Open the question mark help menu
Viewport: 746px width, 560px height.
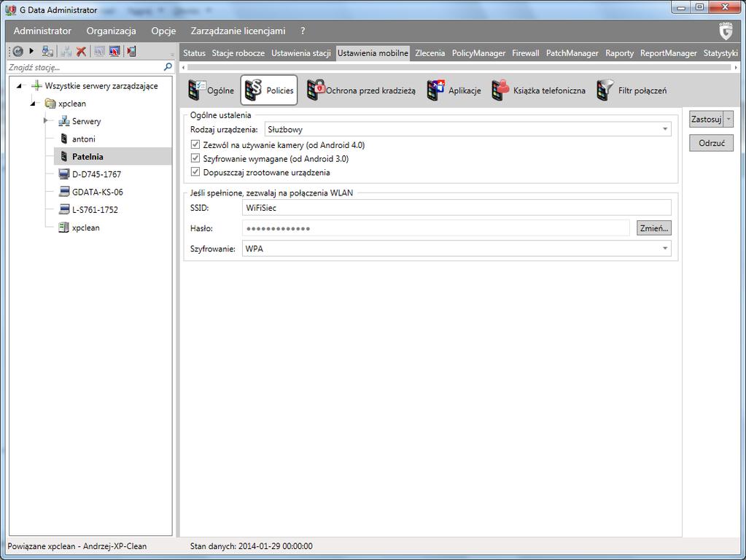point(303,31)
